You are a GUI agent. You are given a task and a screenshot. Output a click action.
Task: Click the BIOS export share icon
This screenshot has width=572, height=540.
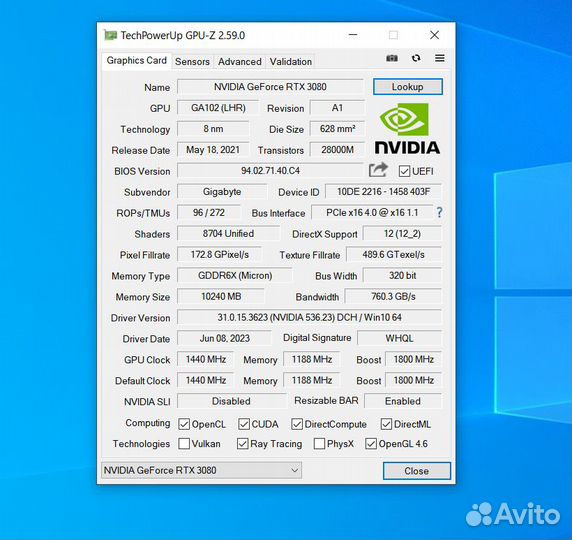[x=378, y=170]
